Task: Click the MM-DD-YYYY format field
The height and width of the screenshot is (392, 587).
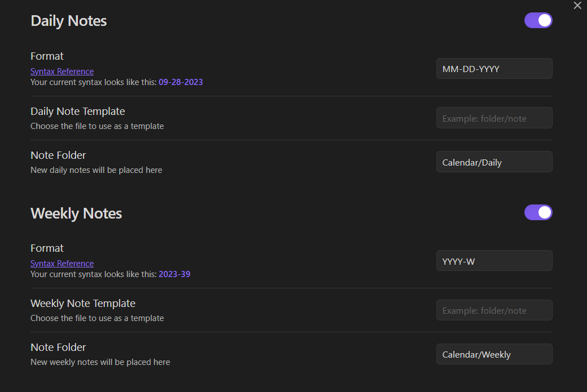Action: click(494, 69)
